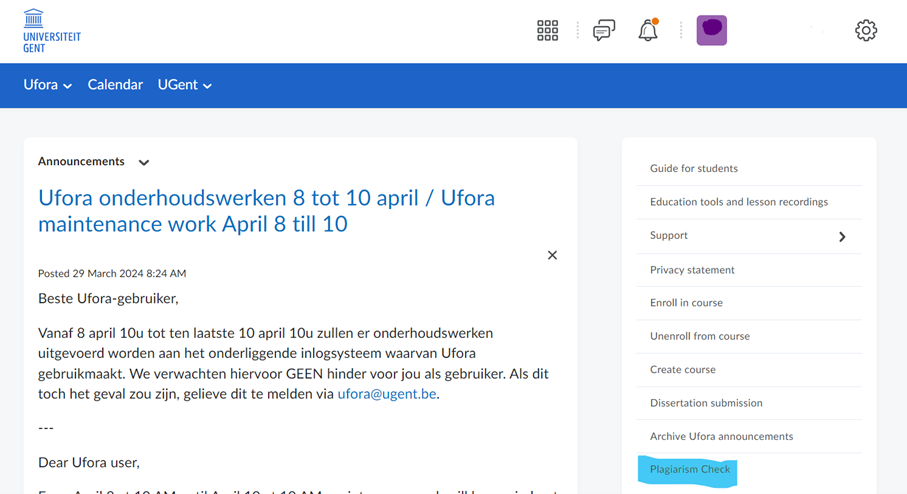Dismiss the announcement with the X icon
Viewport: 907px width, 494px height.
[x=552, y=255]
